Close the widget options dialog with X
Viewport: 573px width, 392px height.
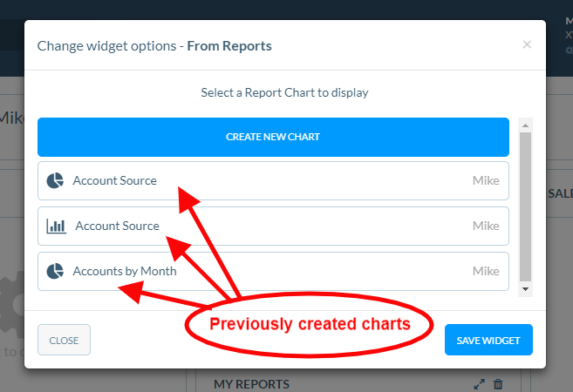527,44
